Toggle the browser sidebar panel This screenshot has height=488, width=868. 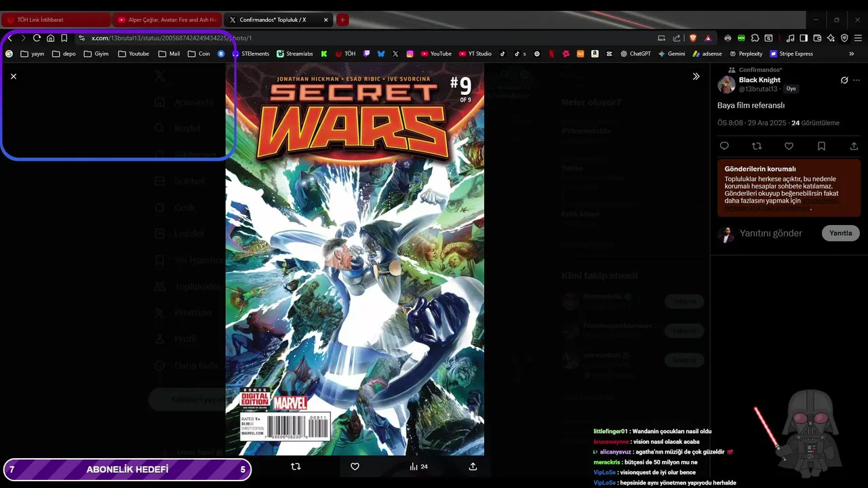[x=804, y=38]
